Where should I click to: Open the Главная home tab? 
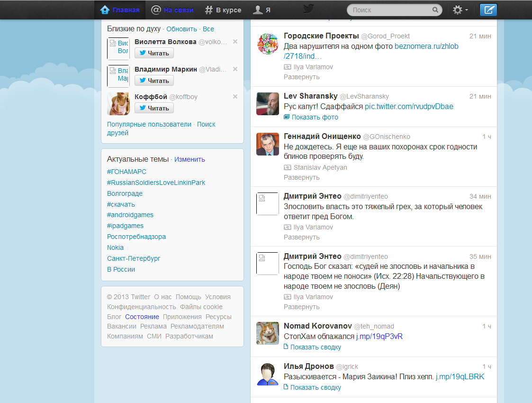click(120, 10)
